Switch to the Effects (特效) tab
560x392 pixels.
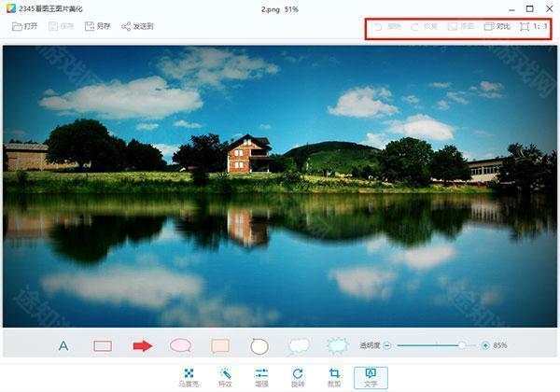pyautogui.click(x=225, y=377)
